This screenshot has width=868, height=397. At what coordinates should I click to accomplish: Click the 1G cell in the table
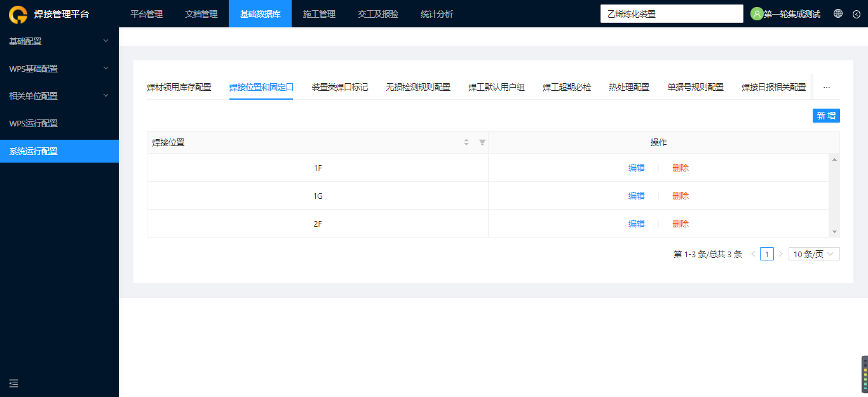318,196
